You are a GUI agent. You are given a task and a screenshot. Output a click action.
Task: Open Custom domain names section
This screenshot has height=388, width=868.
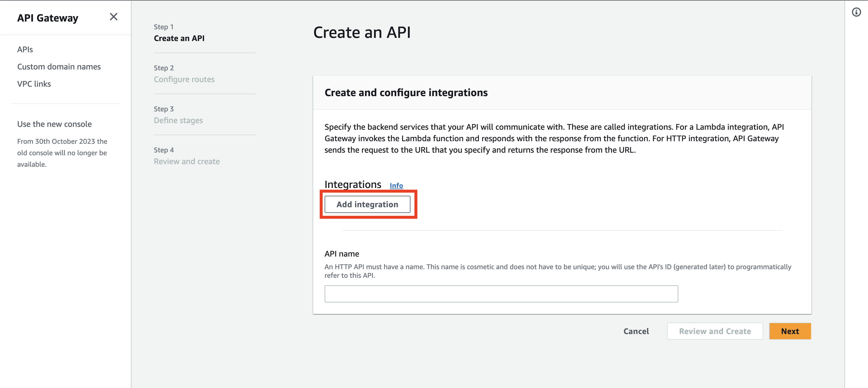(x=59, y=66)
